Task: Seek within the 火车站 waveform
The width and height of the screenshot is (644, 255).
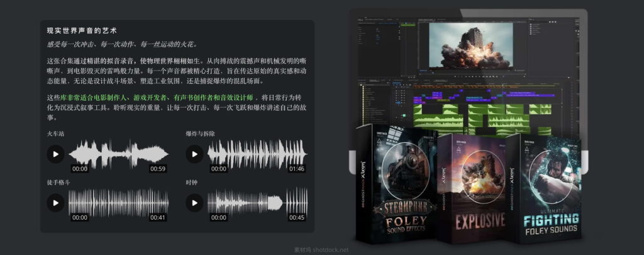Action: (119, 155)
